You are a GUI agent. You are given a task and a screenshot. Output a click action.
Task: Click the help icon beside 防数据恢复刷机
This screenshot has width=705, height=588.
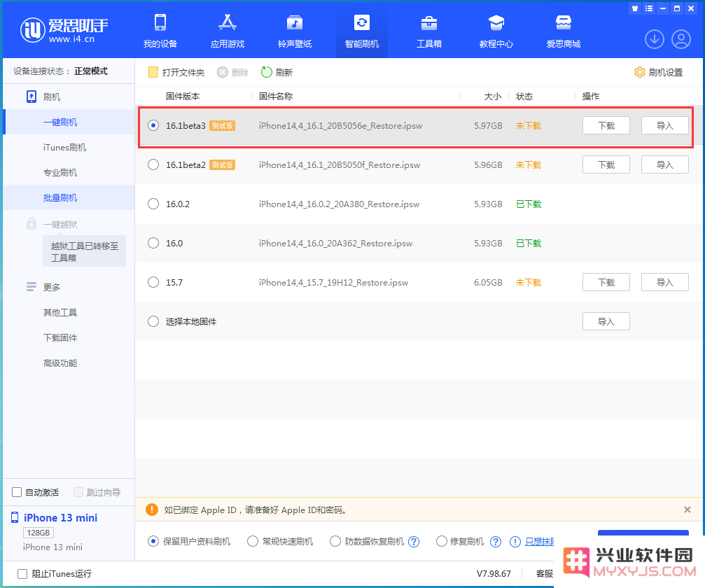click(414, 542)
